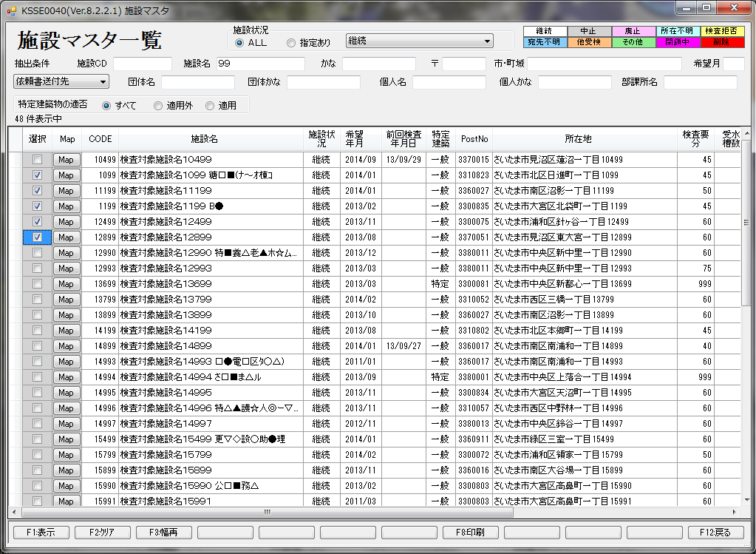Click the vertical scrollbar down arrow
This screenshot has width=756, height=554.
(746, 501)
